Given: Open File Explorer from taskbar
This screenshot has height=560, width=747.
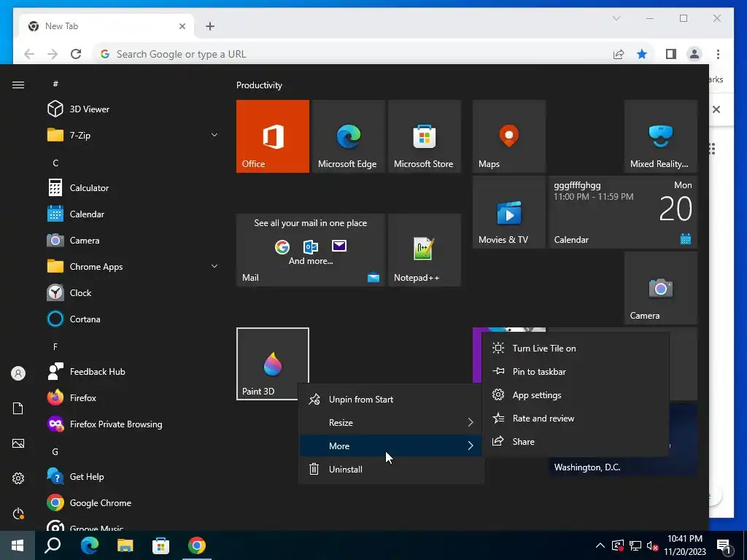Looking at the screenshot, I should [x=125, y=545].
